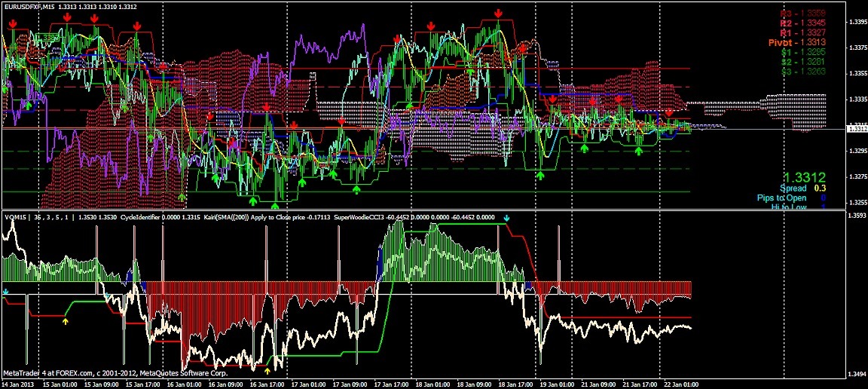This screenshot has height=389, width=868.
Task: Click the cyan arrow at indicator's far left edge
Action: [6, 291]
